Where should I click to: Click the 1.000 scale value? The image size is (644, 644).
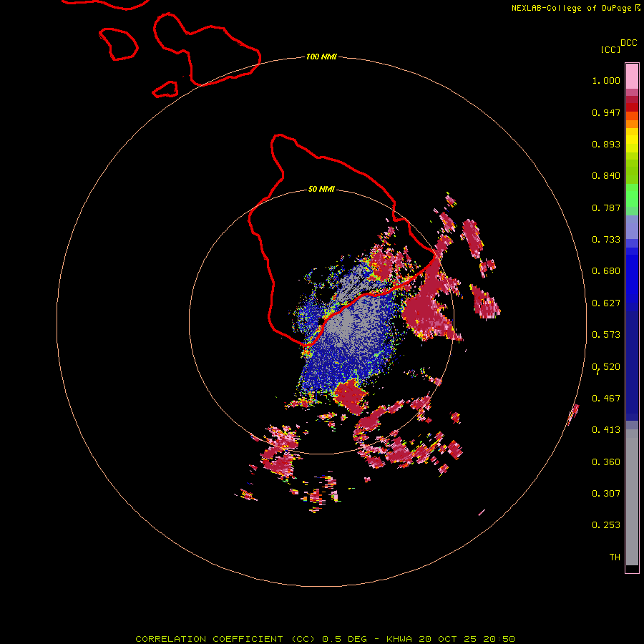click(x=606, y=80)
